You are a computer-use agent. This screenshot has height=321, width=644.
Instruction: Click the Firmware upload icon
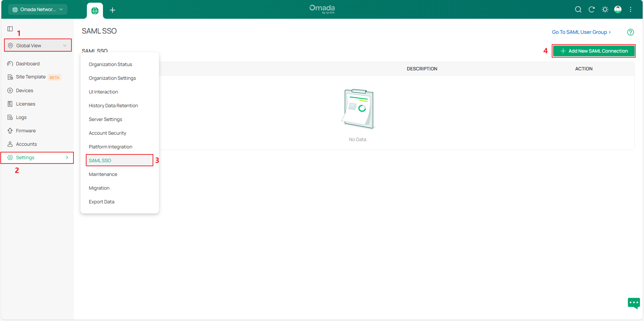pos(10,130)
